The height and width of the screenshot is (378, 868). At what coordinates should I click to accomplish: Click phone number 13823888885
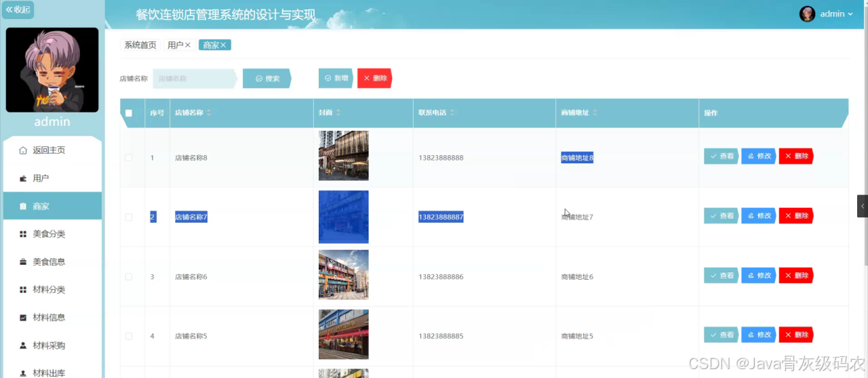(x=441, y=336)
